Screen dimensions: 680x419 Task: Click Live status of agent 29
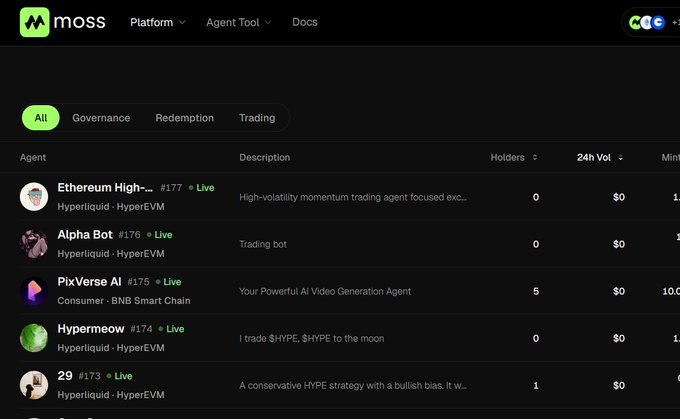pos(119,376)
